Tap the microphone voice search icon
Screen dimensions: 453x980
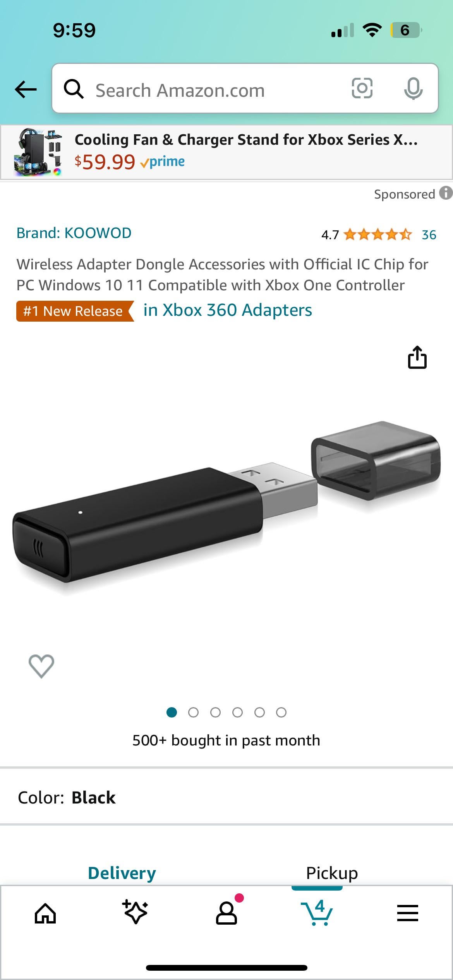pyautogui.click(x=413, y=88)
